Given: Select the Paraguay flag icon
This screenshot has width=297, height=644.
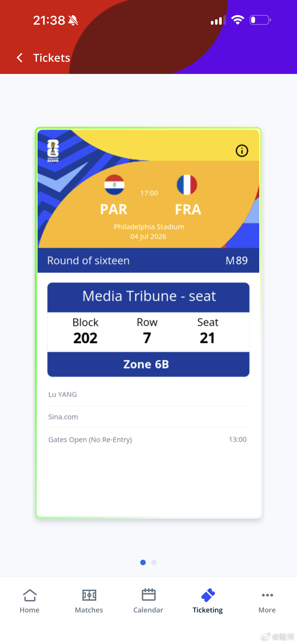Looking at the screenshot, I should 114,185.
